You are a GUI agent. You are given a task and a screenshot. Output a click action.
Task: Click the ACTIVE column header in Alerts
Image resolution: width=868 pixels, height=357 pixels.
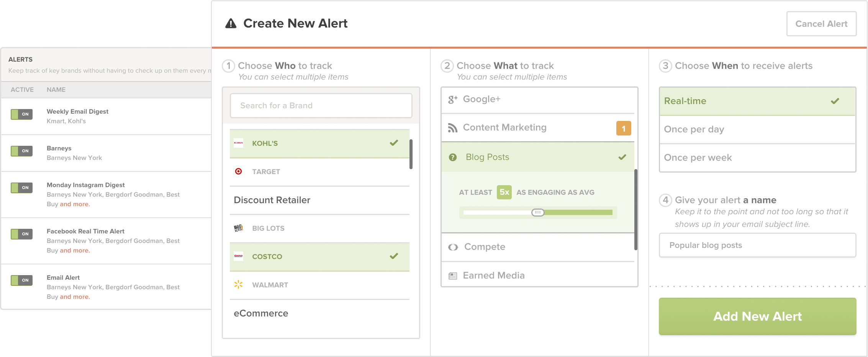tap(22, 90)
